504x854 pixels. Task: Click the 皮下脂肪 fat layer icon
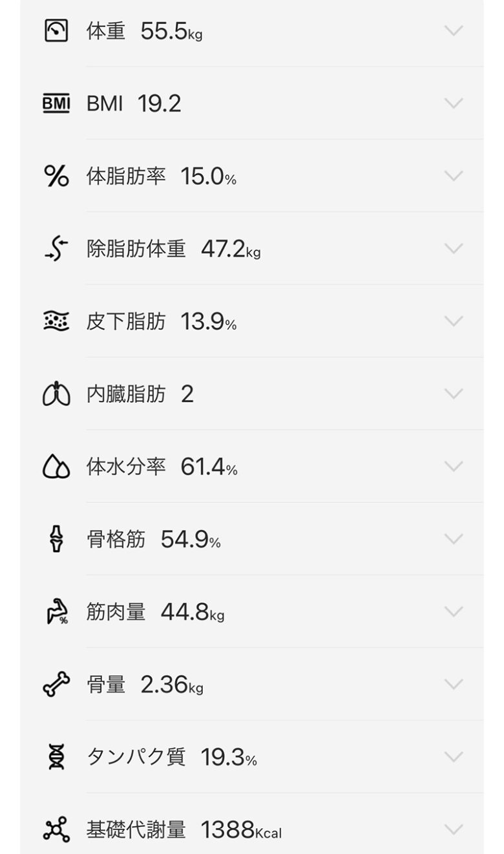(56, 321)
